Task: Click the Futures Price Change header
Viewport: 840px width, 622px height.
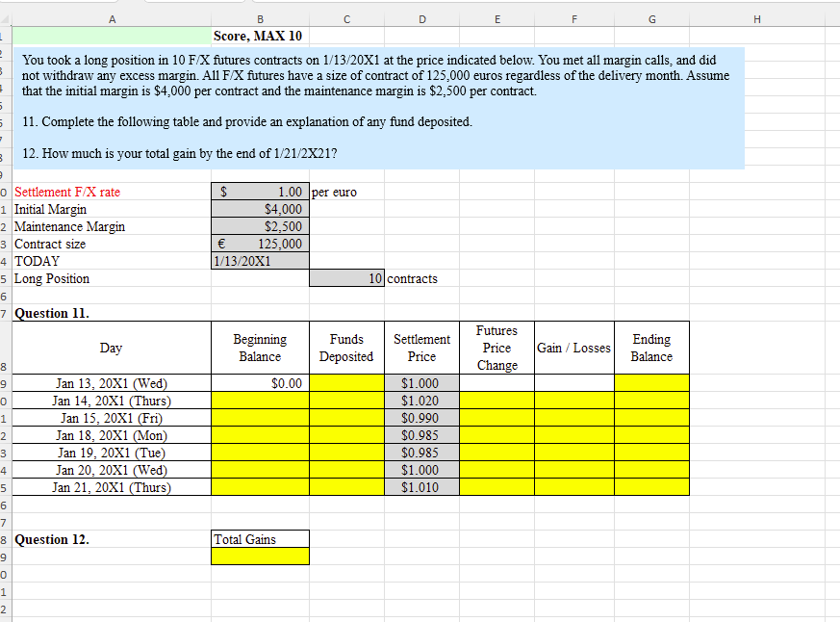Action: click(497, 348)
